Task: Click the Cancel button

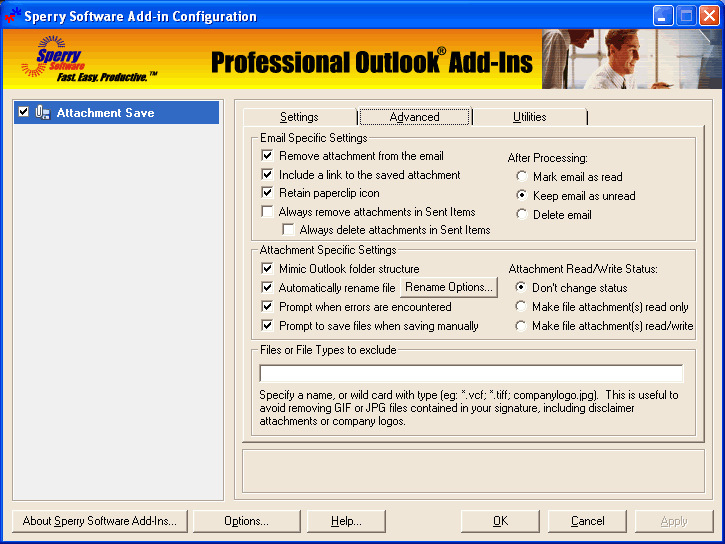Action: [x=587, y=521]
